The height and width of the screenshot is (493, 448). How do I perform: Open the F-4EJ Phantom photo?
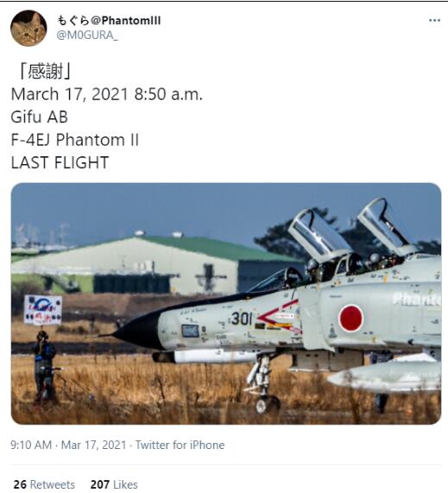[226, 303]
